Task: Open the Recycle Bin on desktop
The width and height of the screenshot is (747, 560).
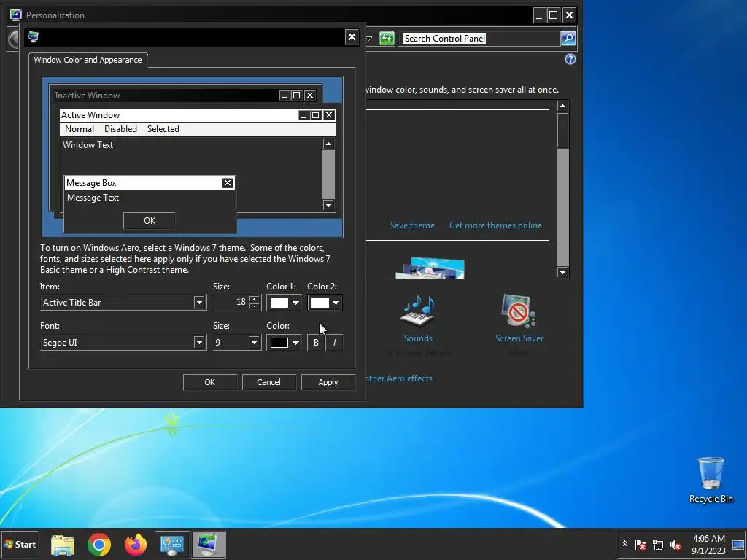Action: [711, 480]
